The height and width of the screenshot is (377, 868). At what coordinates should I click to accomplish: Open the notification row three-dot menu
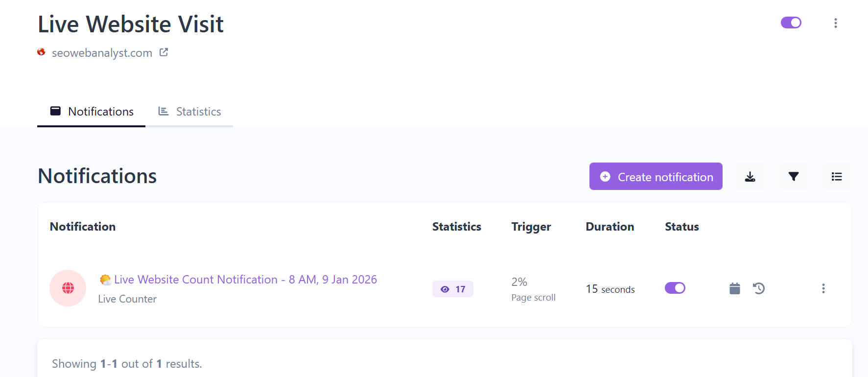pyautogui.click(x=823, y=288)
